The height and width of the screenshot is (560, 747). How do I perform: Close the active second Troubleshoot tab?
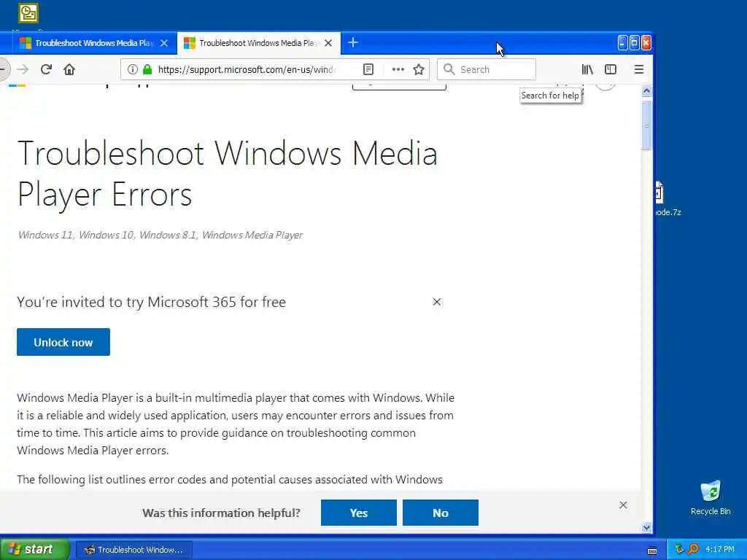328,43
